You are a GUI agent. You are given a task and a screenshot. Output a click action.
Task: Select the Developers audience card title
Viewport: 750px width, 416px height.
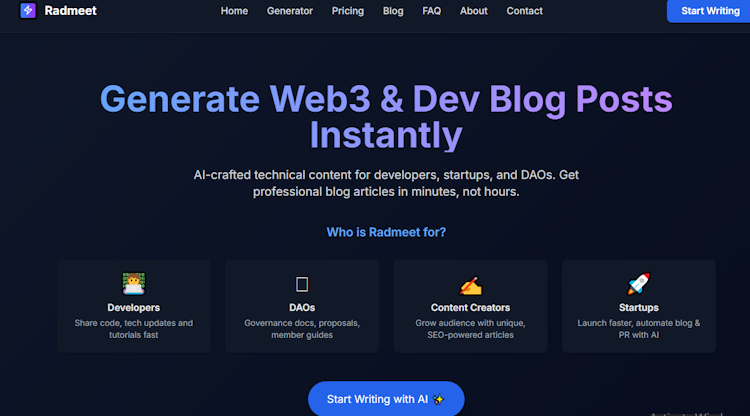[133, 307]
